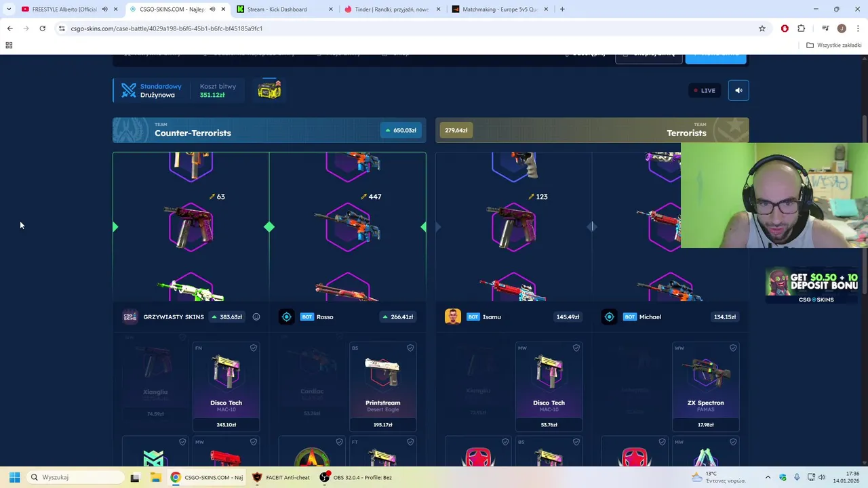Reload the current page
The image size is (868, 488).
tap(42, 28)
